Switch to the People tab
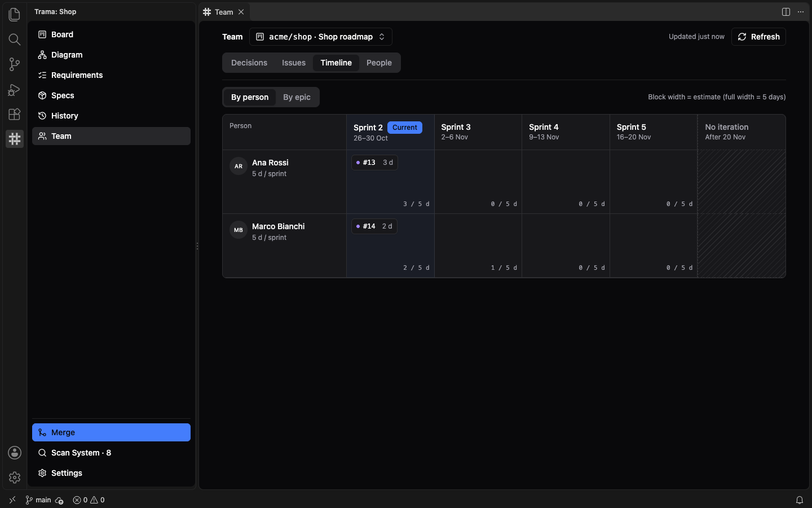812x508 pixels. point(379,63)
